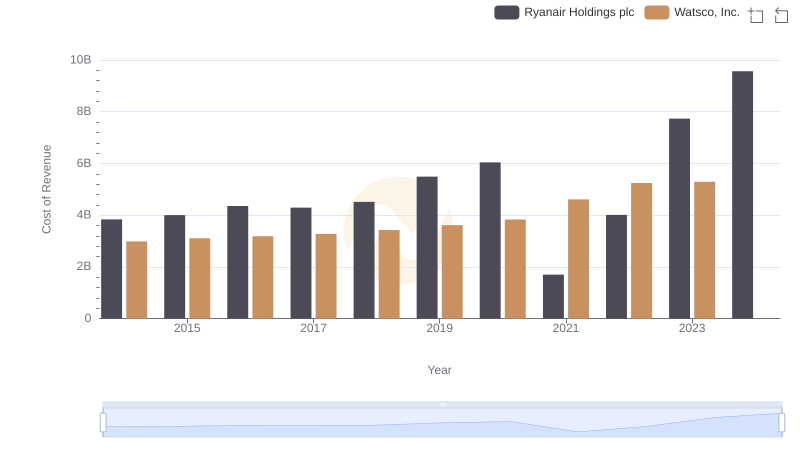
Task: Toggle Watsco, Inc. legend series
Action: [x=692, y=12]
